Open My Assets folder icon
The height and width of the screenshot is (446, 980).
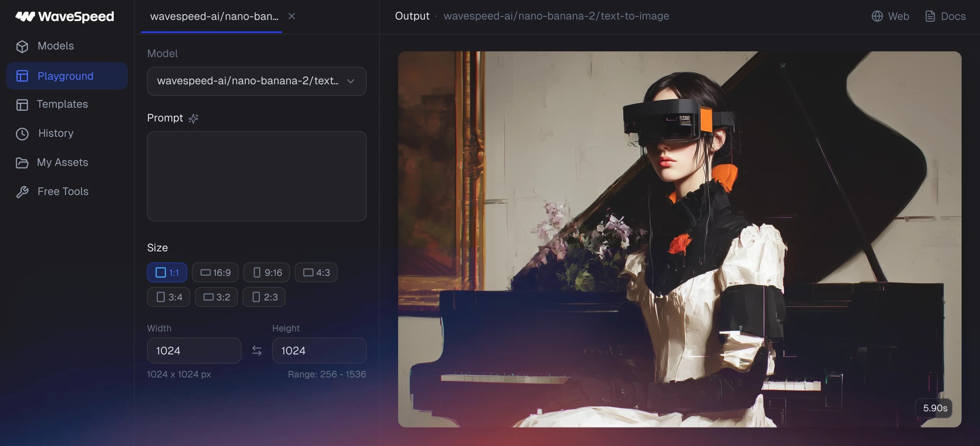coord(22,163)
